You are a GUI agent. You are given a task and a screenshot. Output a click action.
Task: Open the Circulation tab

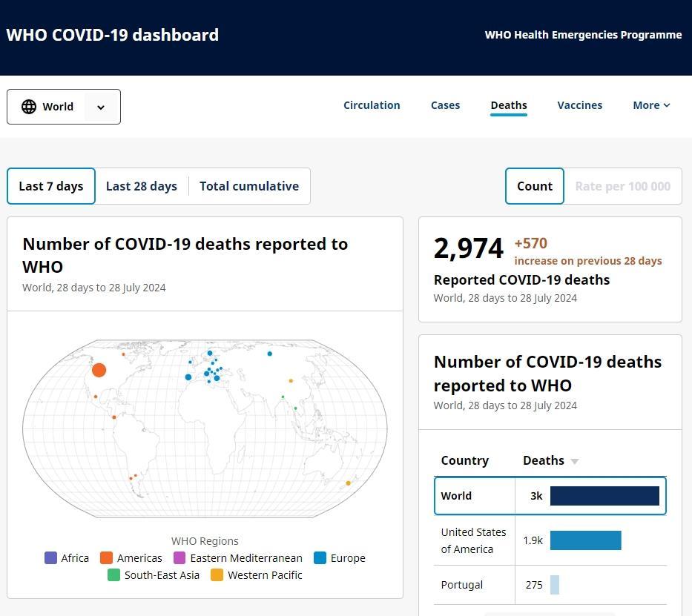click(372, 105)
